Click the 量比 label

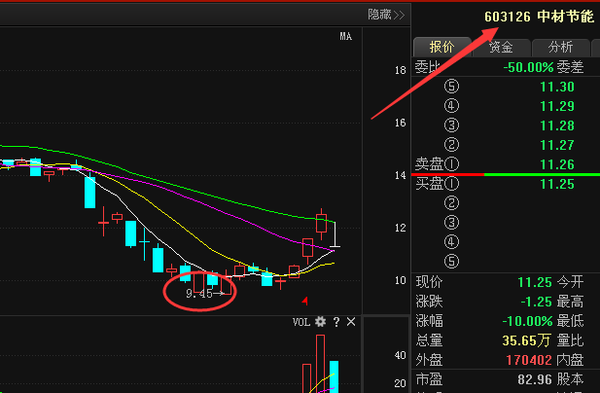coord(570,341)
